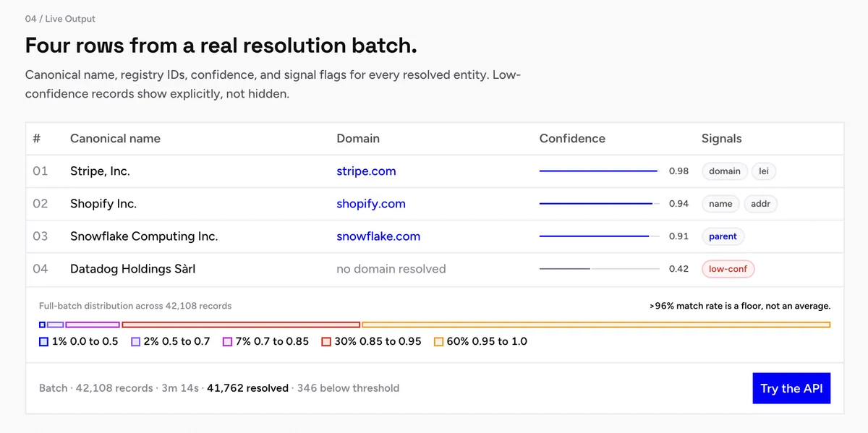The width and height of the screenshot is (868, 433).
Task: Click the row number 01
Action: [41, 171]
